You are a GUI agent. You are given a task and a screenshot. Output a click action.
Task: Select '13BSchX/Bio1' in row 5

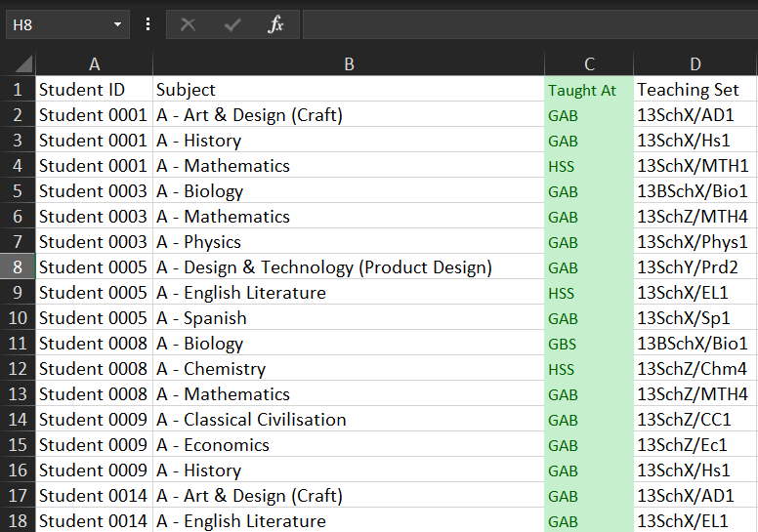point(695,191)
